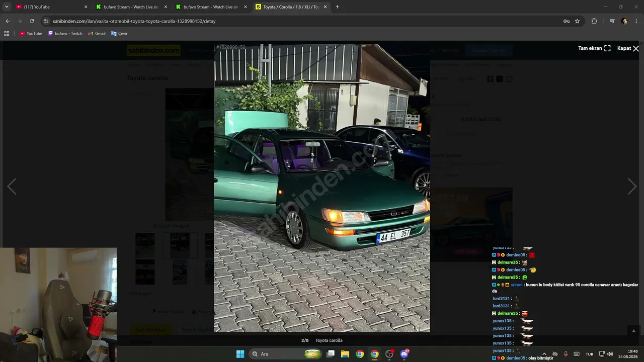The image size is (644, 362).
Task: Open the YouTube bookmark
Action: tap(31, 34)
